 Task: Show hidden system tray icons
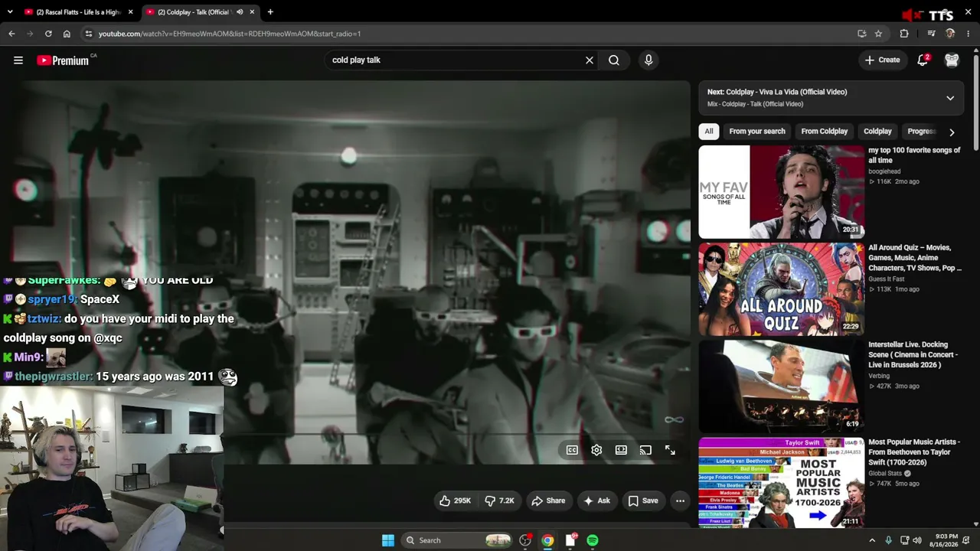pyautogui.click(x=872, y=540)
